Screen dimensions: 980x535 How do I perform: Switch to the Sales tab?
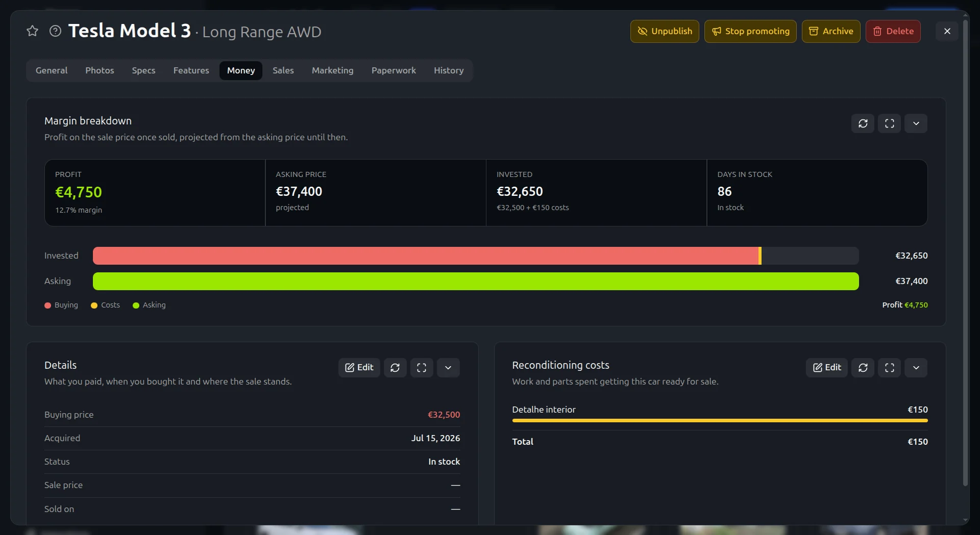pos(283,70)
